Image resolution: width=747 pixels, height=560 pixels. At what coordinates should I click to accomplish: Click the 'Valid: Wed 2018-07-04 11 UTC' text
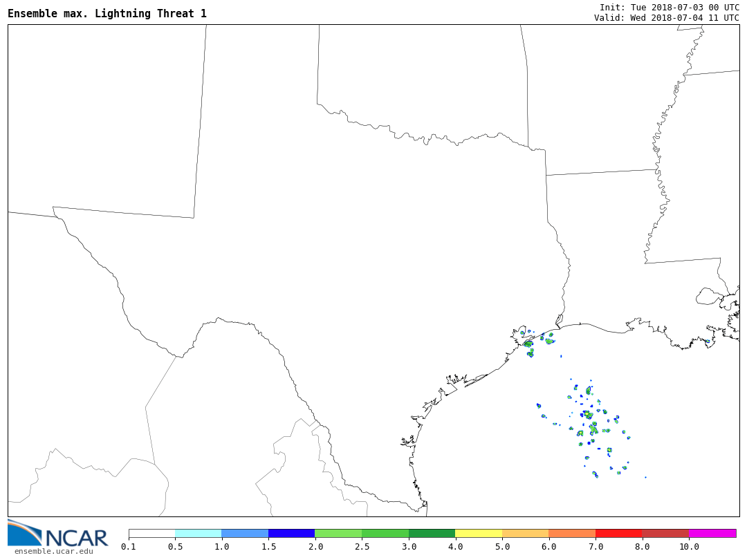click(667, 17)
